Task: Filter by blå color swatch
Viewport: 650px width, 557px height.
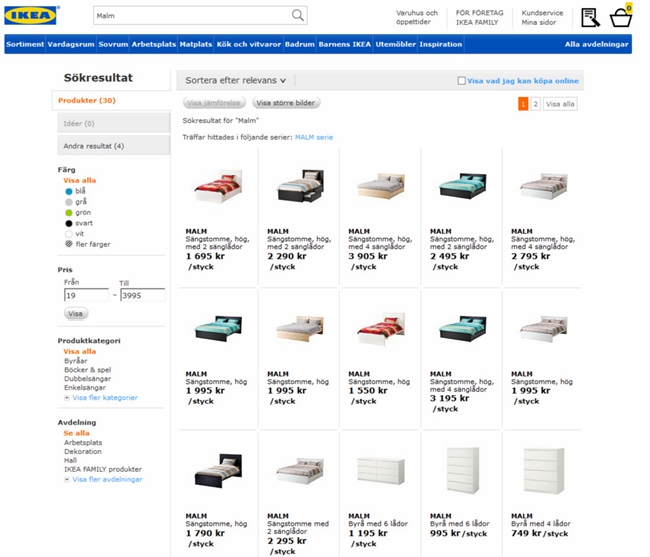Action: coord(69,191)
